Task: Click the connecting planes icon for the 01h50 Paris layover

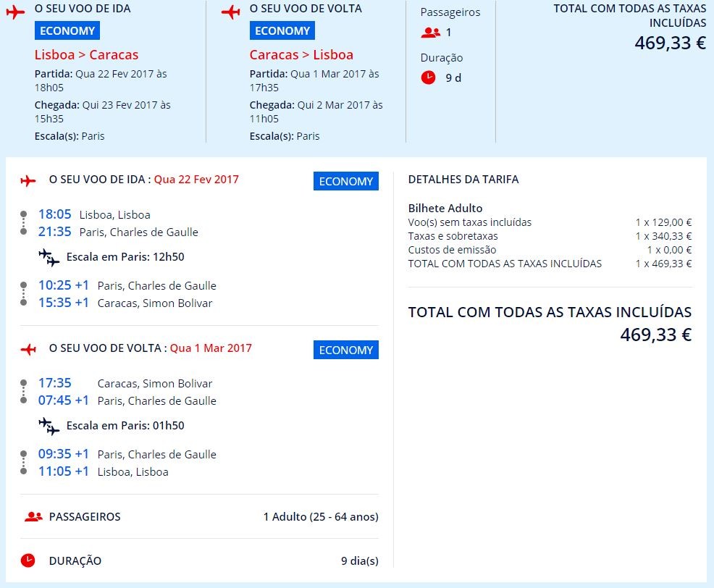Action: (x=49, y=426)
